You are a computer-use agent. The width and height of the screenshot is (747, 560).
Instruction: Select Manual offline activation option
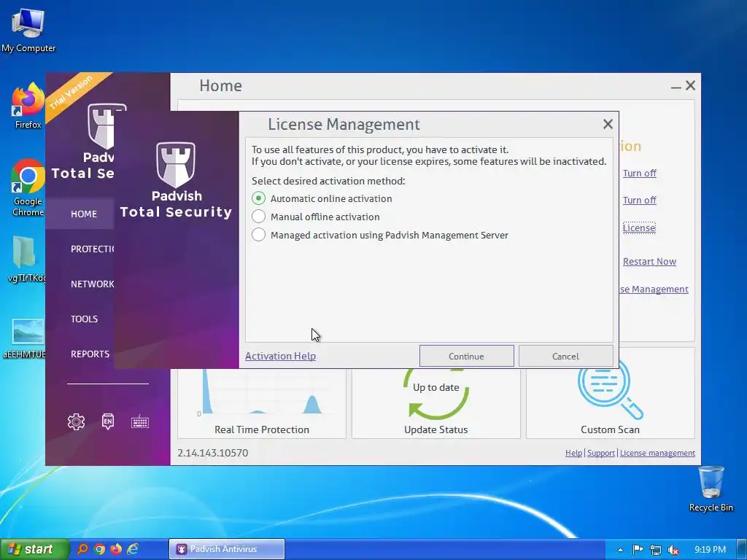pyautogui.click(x=259, y=217)
